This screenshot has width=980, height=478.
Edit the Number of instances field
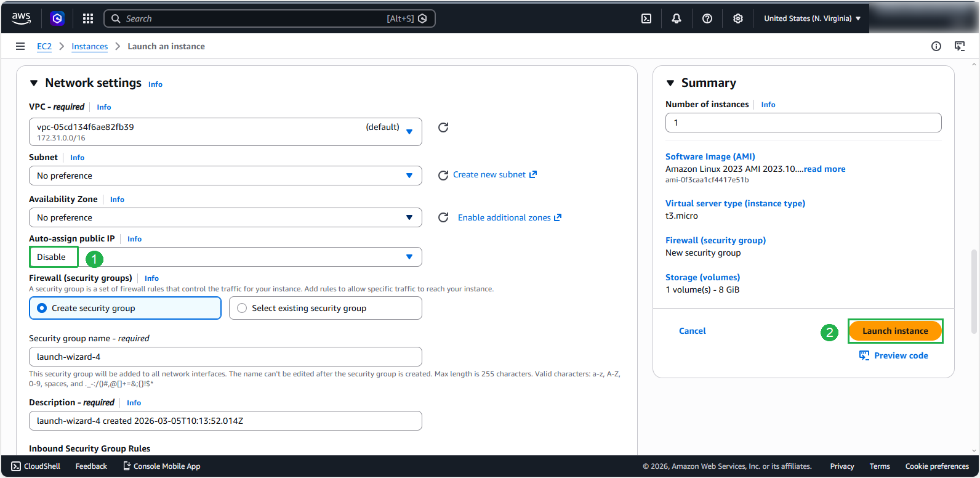(803, 123)
